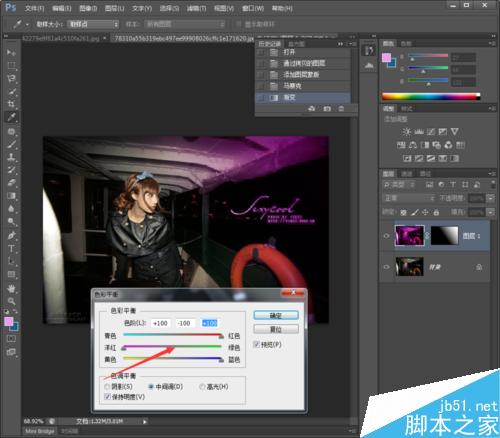Open the fill dropdown arrow
This screenshot has width=500, height=438.
pos(491,212)
